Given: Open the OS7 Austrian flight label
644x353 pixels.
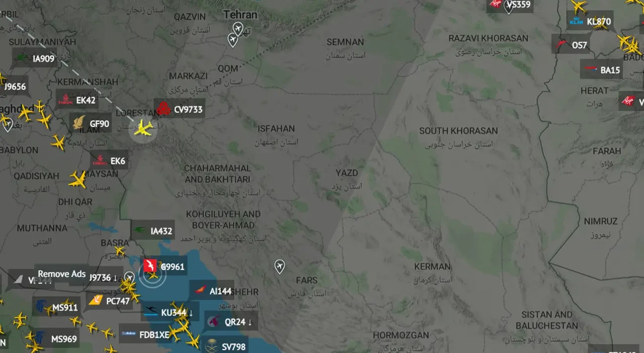Looking at the screenshot, I should (x=571, y=45).
